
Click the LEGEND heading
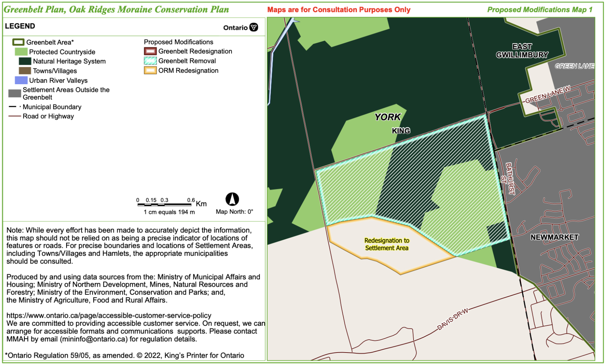(x=20, y=26)
